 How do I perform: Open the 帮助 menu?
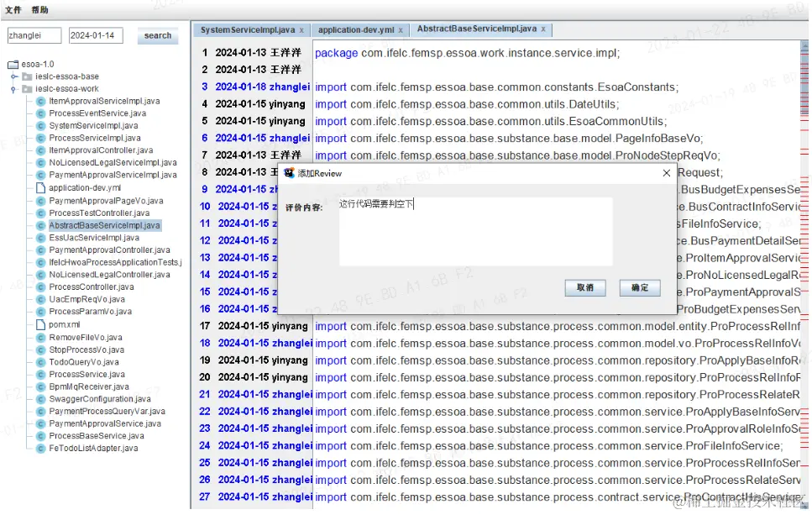pyautogui.click(x=39, y=10)
